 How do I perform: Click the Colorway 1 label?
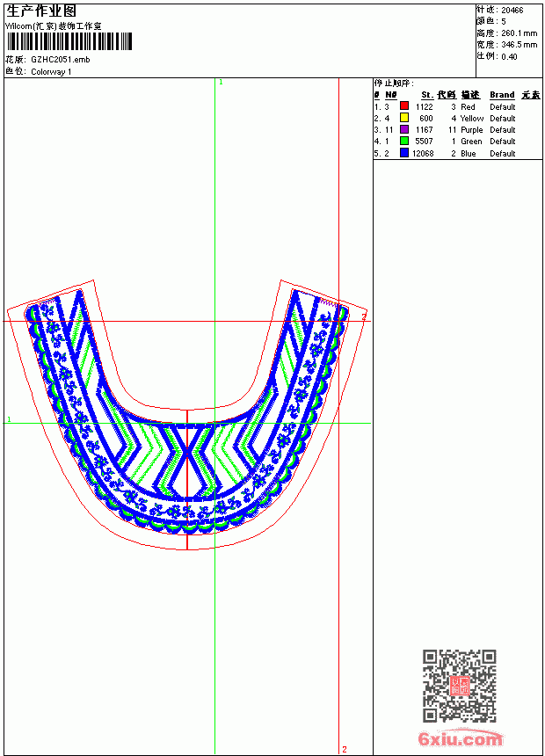pos(51,72)
